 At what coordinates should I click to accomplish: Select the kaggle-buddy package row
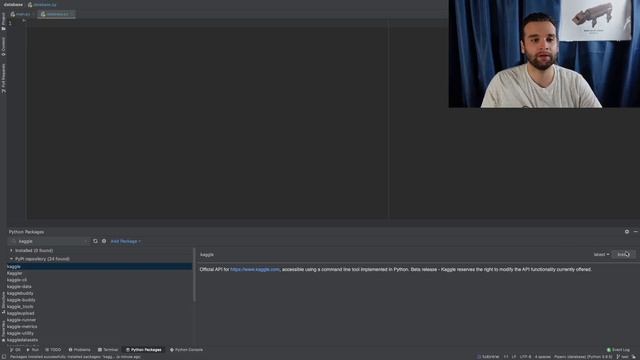coord(99,300)
